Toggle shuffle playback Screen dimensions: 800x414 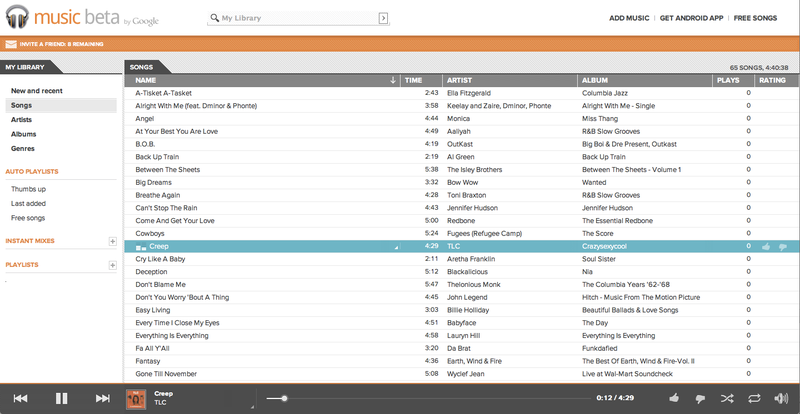point(727,399)
